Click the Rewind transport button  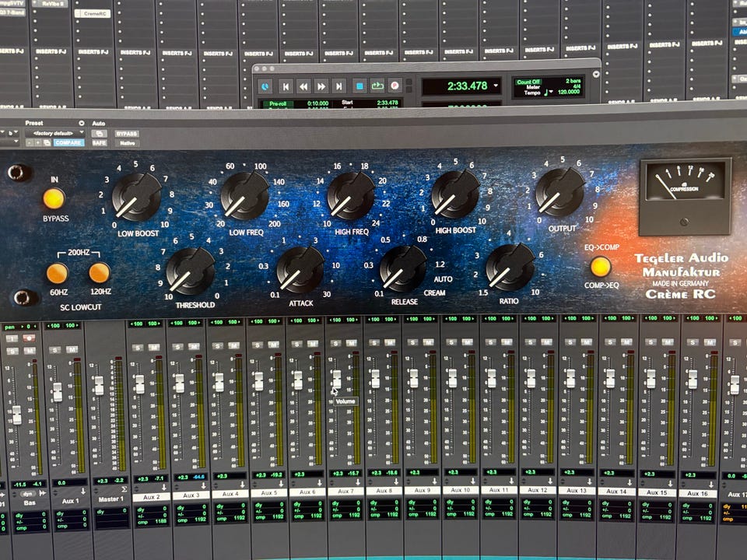(x=303, y=86)
